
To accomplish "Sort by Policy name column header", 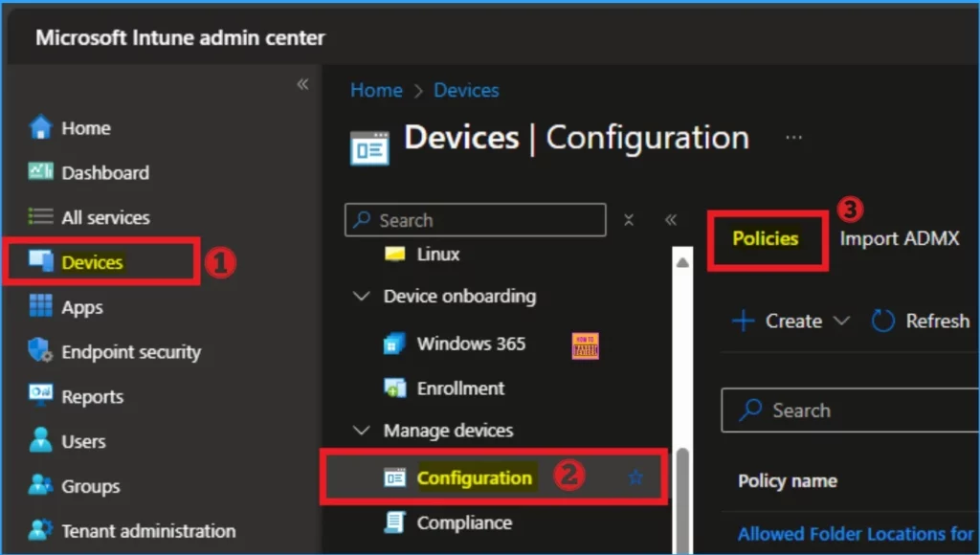I will 788,481.
